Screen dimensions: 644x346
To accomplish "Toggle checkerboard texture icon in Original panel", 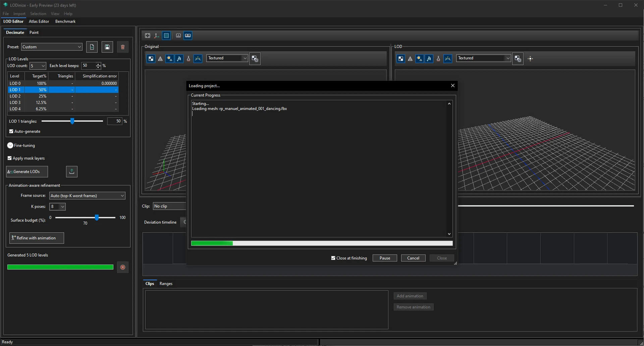I will click(x=151, y=59).
